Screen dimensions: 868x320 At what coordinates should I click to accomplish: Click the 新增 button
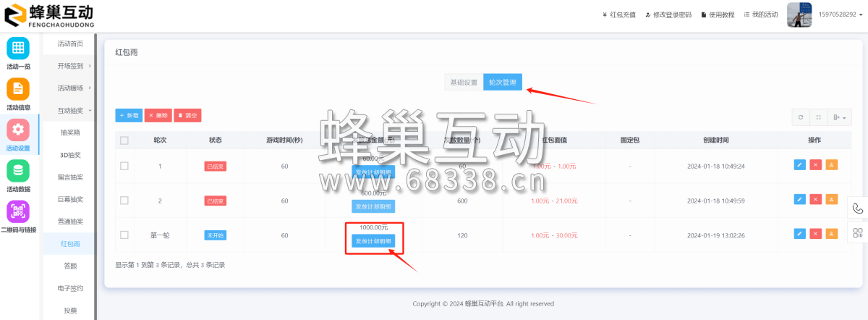pyautogui.click(x=129, y=115)
